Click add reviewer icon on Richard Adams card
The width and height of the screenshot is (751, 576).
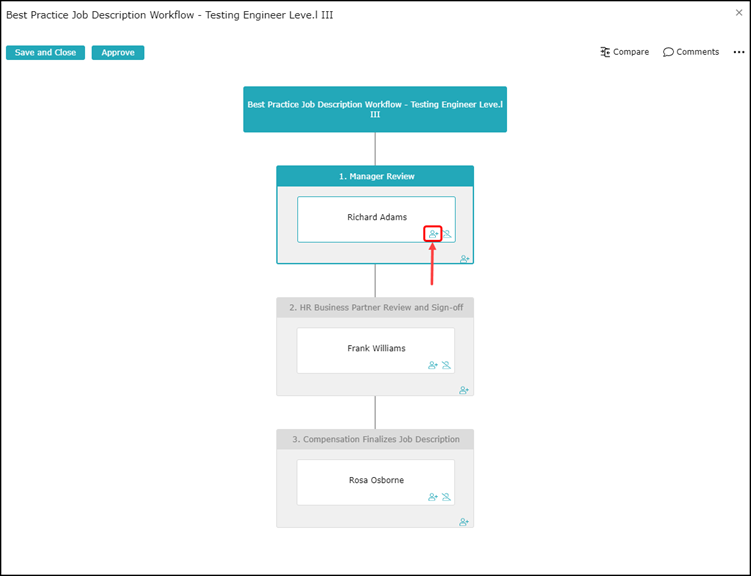434,234
